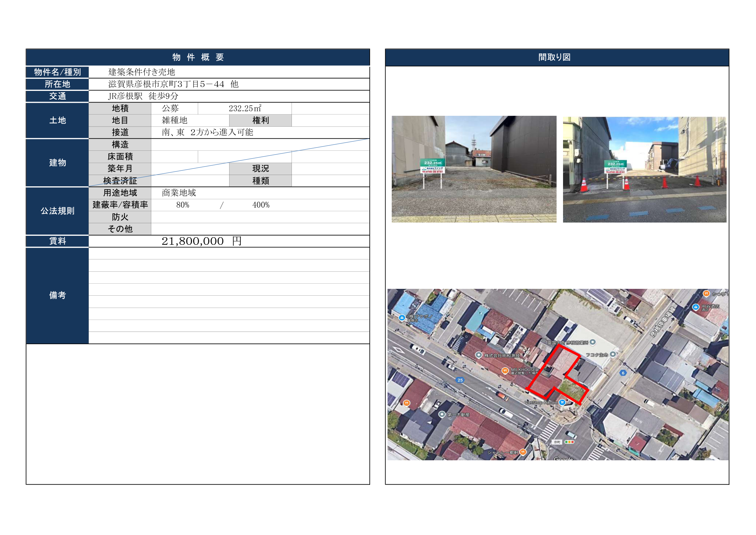Viewport: 756px width, 535px height.
Task: Click the 物件概要 header bar
Action: pyautogui.click(x=197, y=57)
